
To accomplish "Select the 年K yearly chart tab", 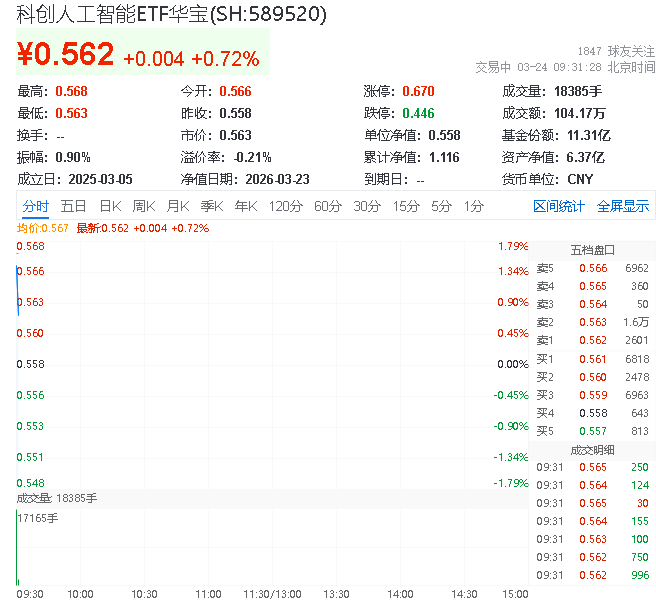I will (x=246, y=207).
